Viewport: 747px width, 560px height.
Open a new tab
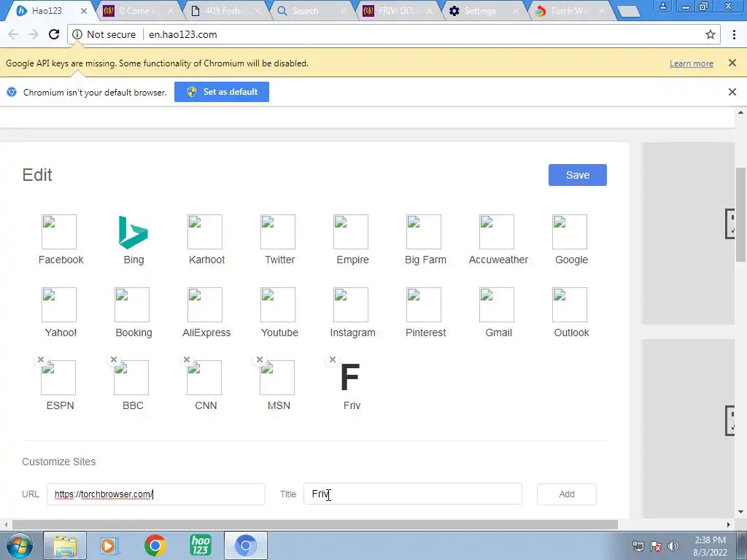(x=629, y=12)
